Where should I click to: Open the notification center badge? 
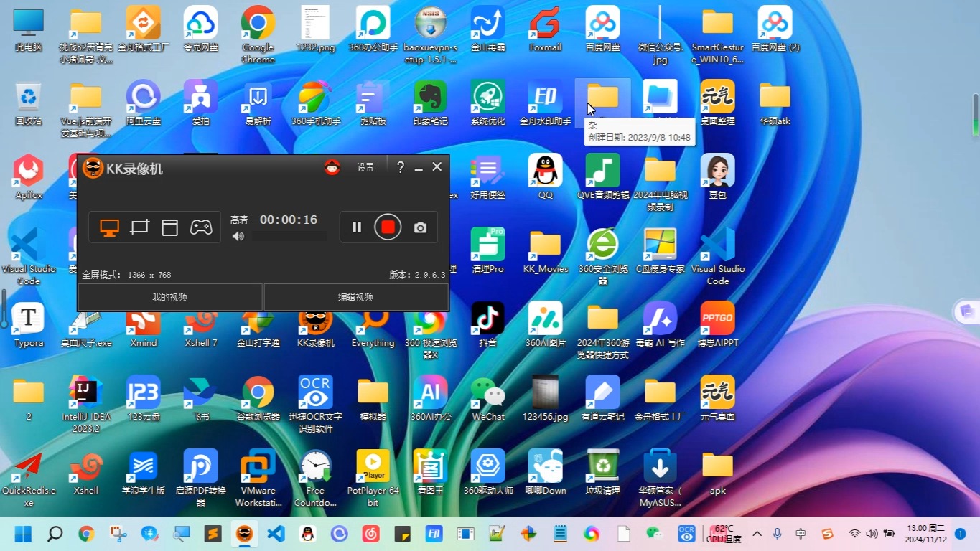coord(960,534)
